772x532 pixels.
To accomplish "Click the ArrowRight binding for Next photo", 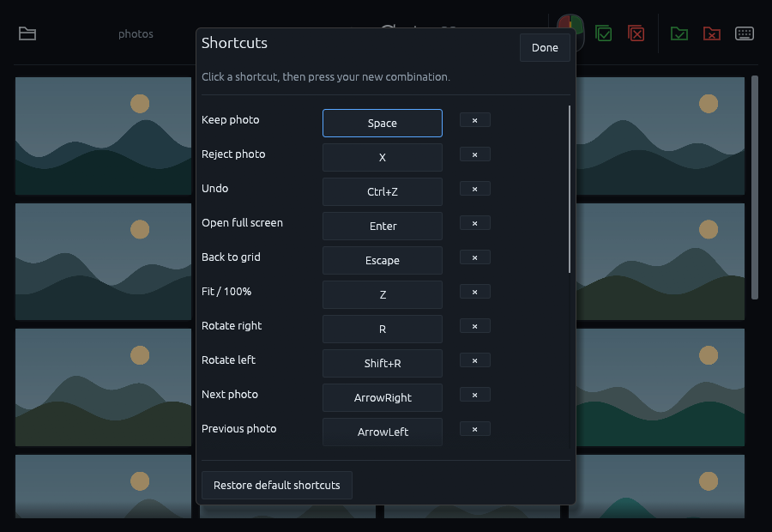I will click(x=383, y=397).
